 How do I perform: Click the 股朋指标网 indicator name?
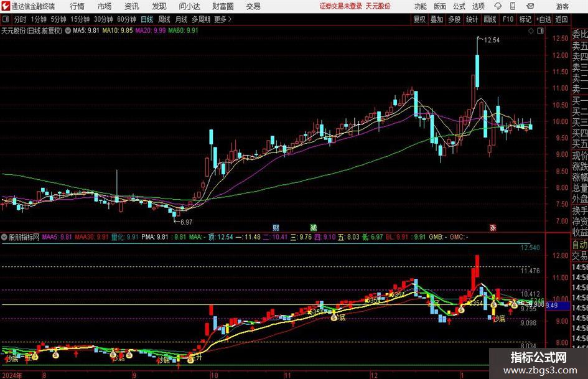coord(24,237)
